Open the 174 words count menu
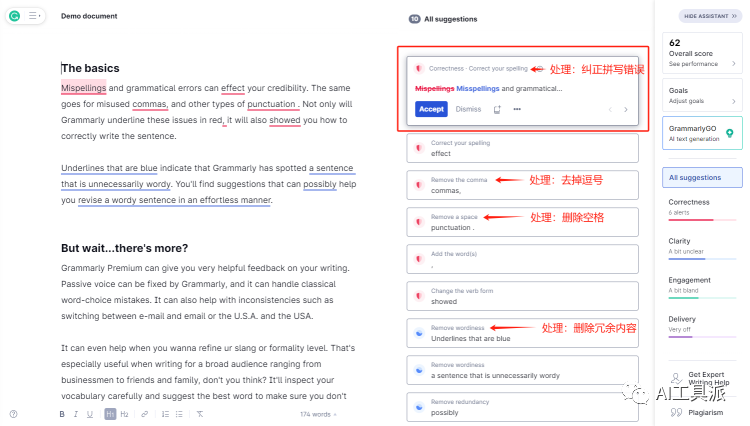750x426 pixels. [318, 414]
